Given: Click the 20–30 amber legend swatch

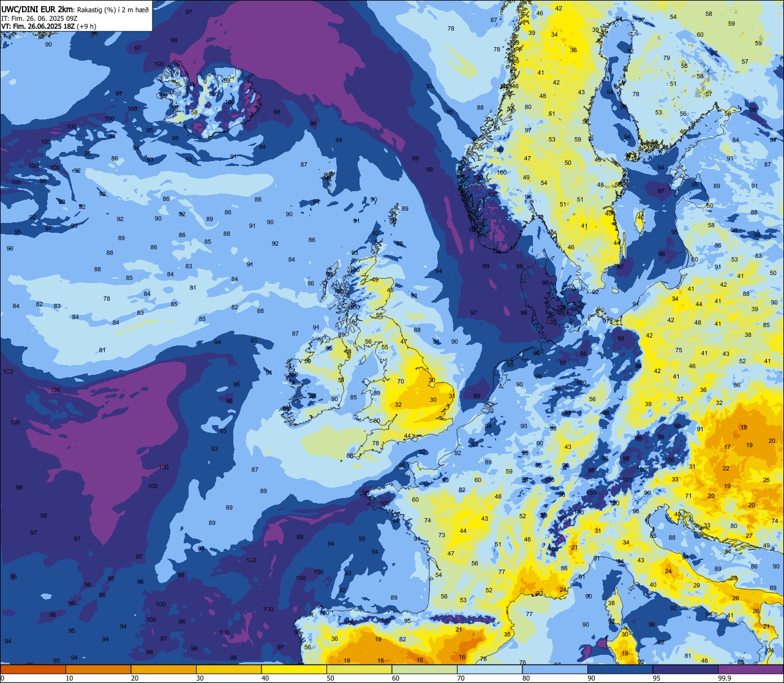Looking at the screenshot, I should [164, 669].
